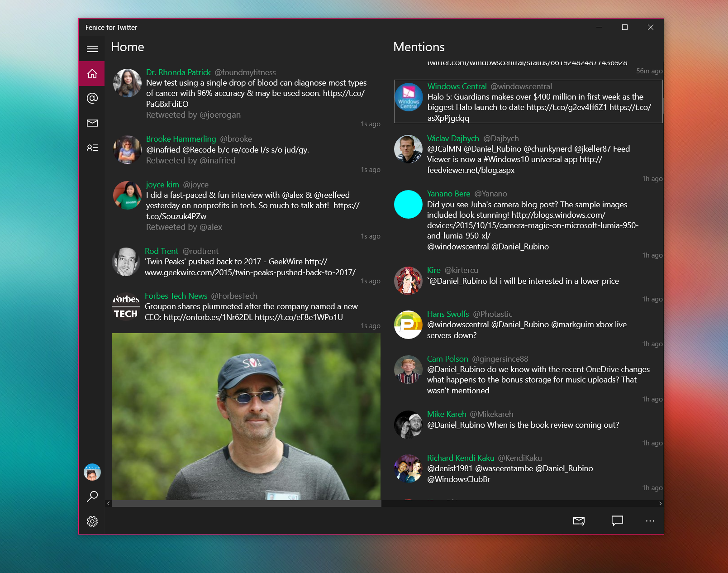Select the @gingersince88 handle
Screen dimensions: 728x573
coord(500,359)
